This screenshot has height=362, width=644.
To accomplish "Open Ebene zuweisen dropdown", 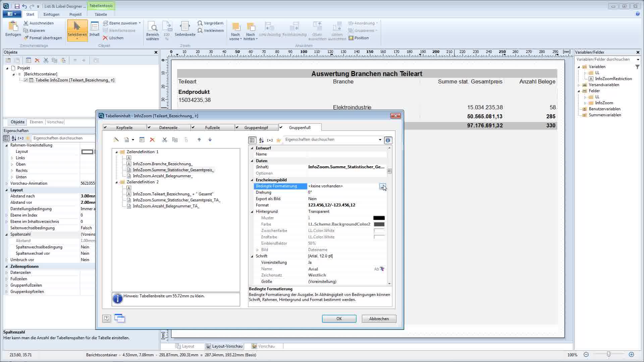I will 140,23.
